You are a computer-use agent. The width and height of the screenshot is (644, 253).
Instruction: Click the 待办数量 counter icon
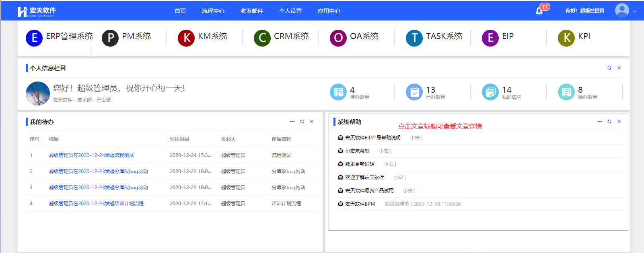tap(338, 92)
